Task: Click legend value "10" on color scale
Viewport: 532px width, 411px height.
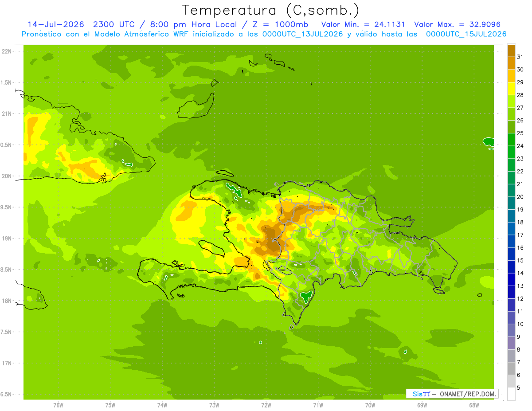Action: (x=520, y=324)
